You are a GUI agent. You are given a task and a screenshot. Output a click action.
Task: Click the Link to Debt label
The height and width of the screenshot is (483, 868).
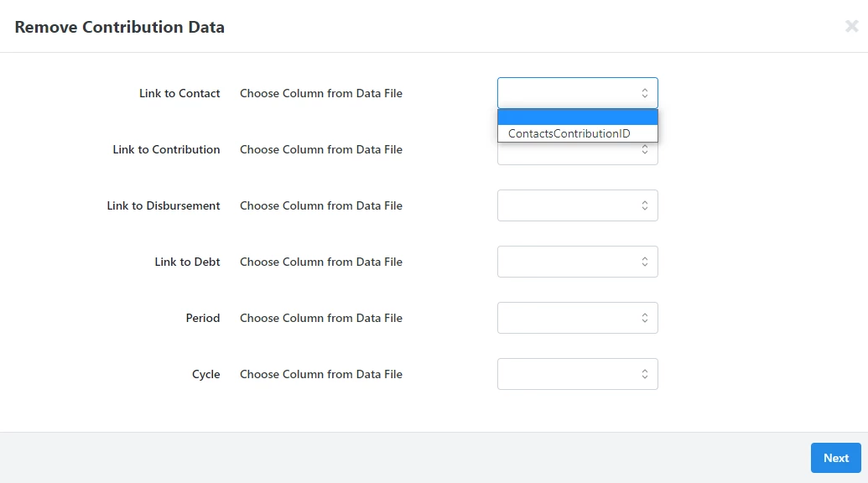pyautogui.click(x=187, y=262)
